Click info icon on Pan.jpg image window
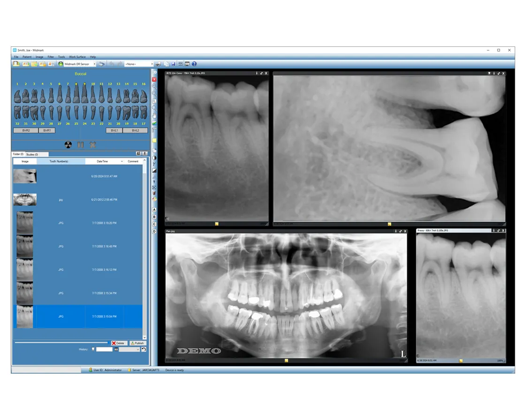This screenshot has height=420, width=526. point(396,231)
